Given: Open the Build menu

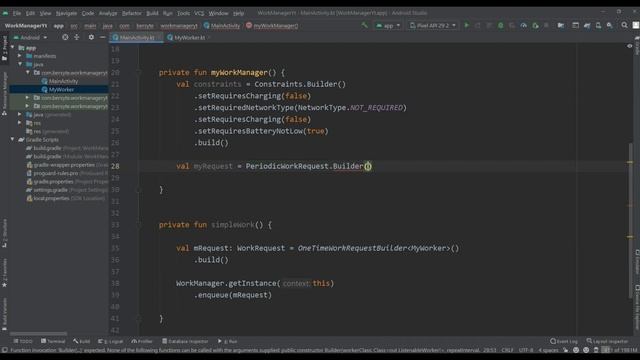Looking at the screenshot, I should [152, 13].
